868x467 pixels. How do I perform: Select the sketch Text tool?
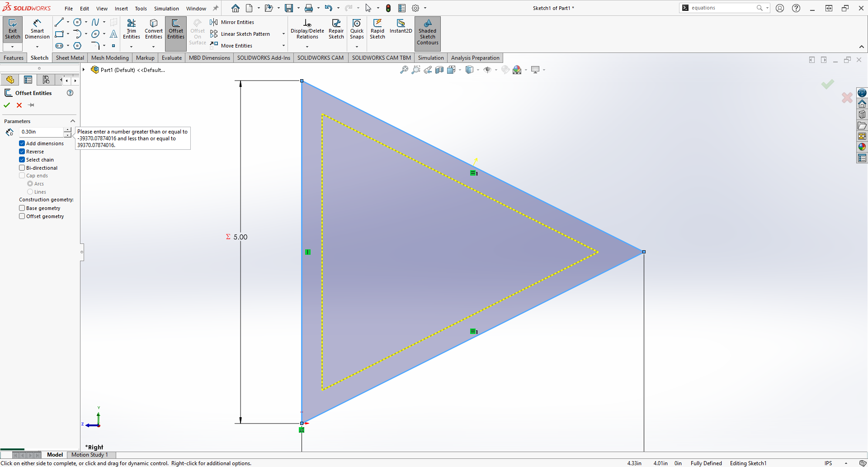[x=113, y=34]
